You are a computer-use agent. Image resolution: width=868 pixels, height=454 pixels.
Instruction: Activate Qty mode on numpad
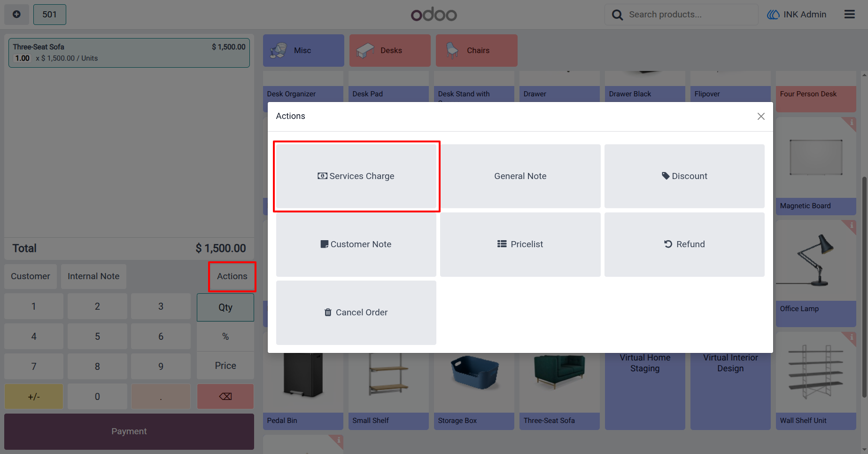225,307
